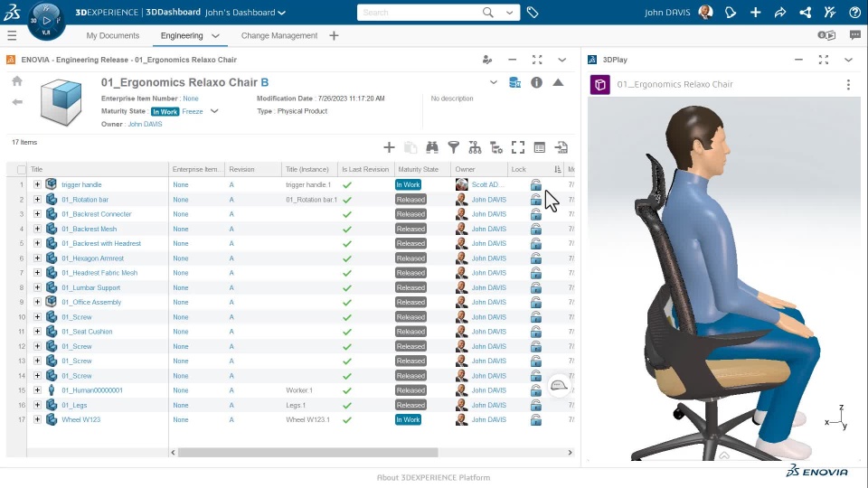Click the Back arrow icon in Engineering Release

pos(17,102)
